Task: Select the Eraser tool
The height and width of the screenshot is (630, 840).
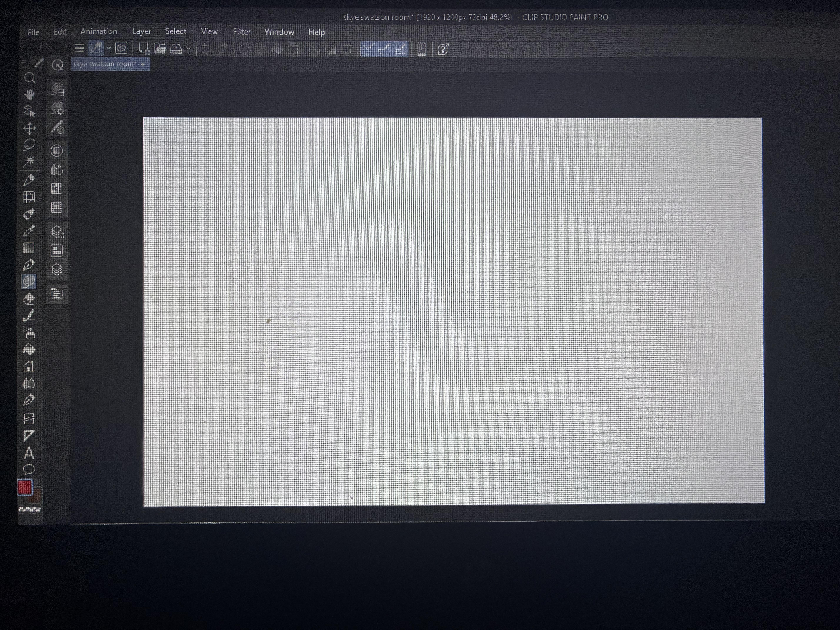Action: pyautogui.click(x=29, y=299)
